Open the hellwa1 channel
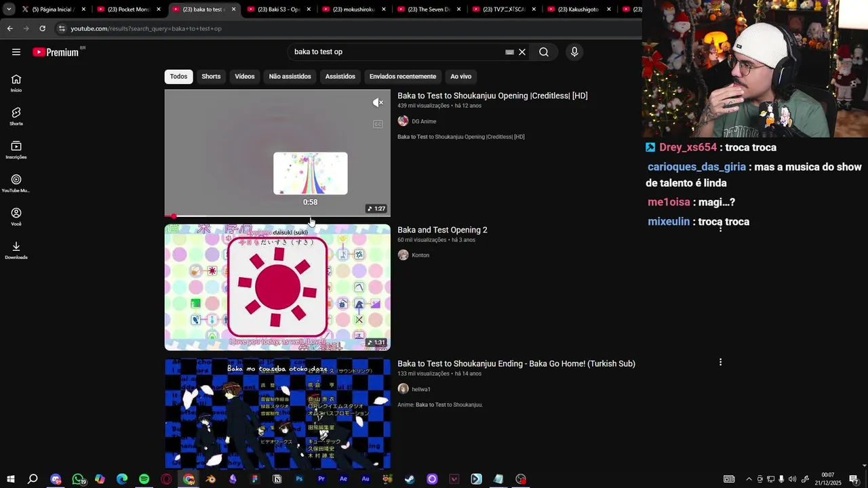This screenshot has width=868, height=488. (421, 389)
